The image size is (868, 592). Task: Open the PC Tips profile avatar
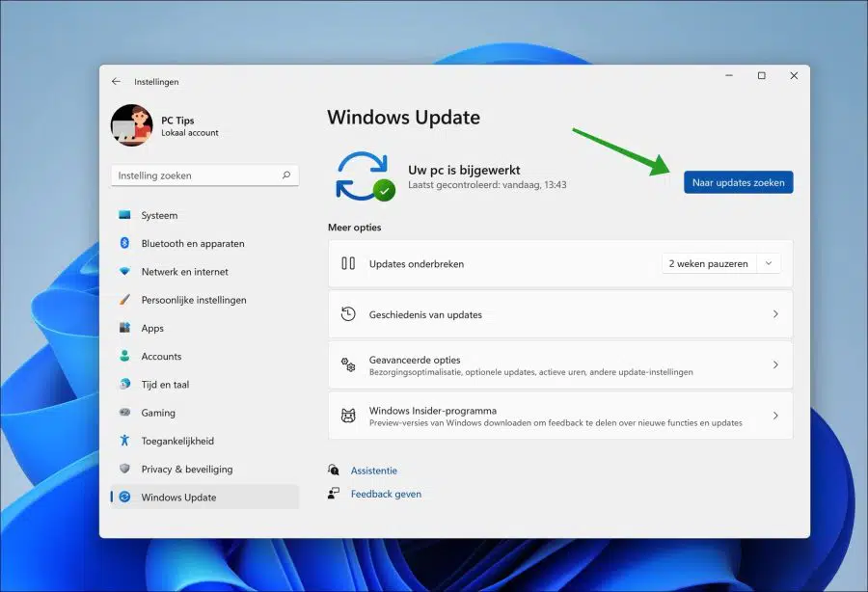tap(132, 125)
